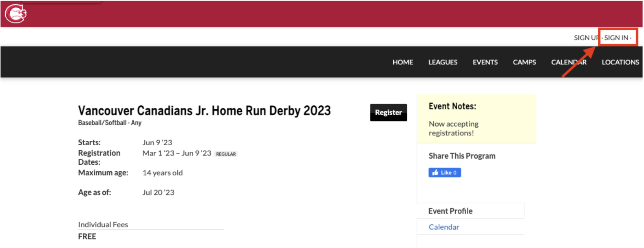Click the 'FREE' fee text
The height and width of the screenshot is (248, 644).
87,237
